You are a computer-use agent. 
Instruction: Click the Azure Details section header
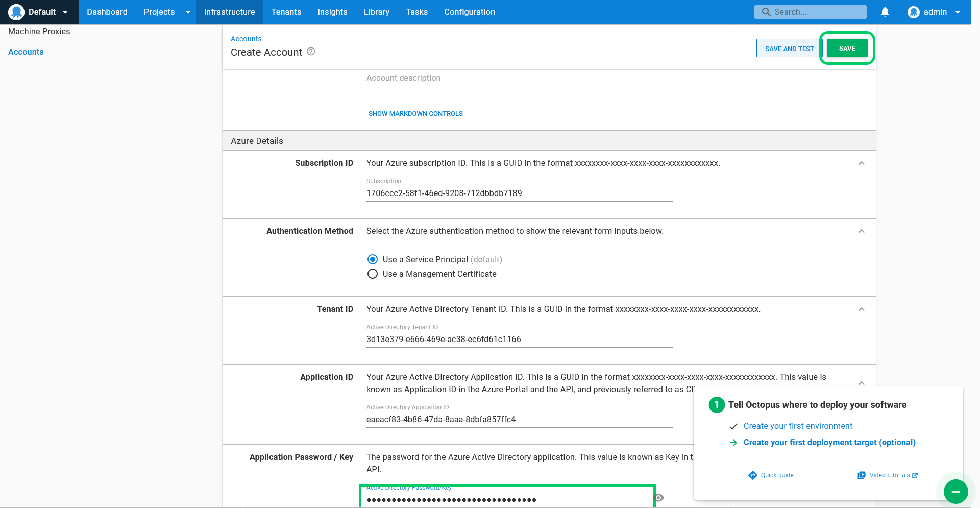pyautogui.click(x=549, y=141)
